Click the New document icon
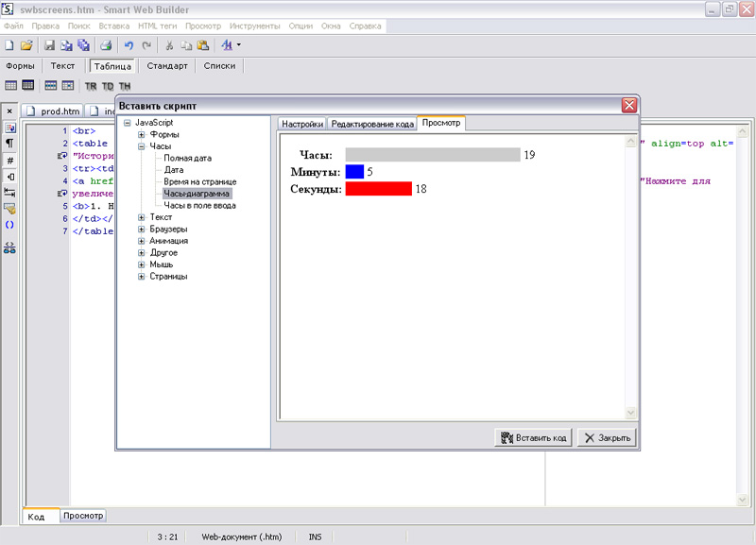The width and height of the screenshot is (756, 545). point(9,44)
